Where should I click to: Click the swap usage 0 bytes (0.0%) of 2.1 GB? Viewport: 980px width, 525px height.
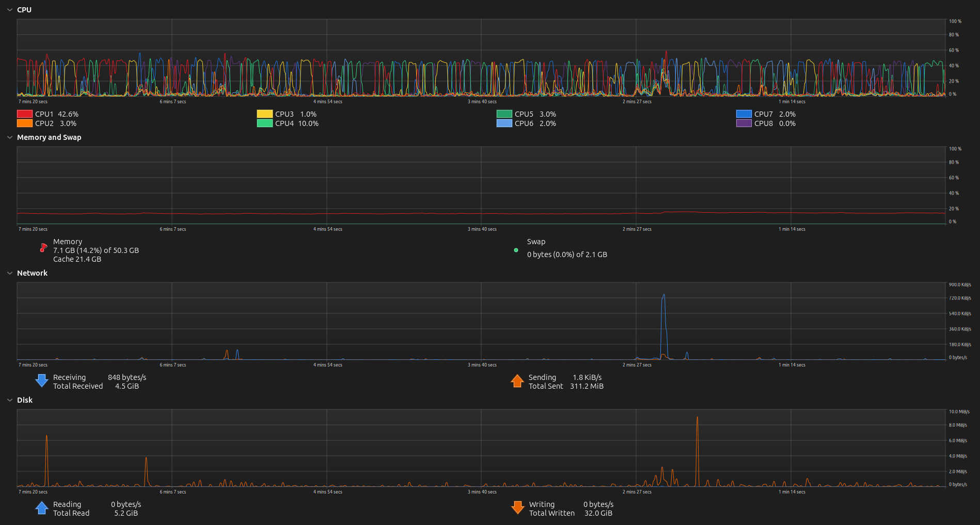click(x=567, y=254)
